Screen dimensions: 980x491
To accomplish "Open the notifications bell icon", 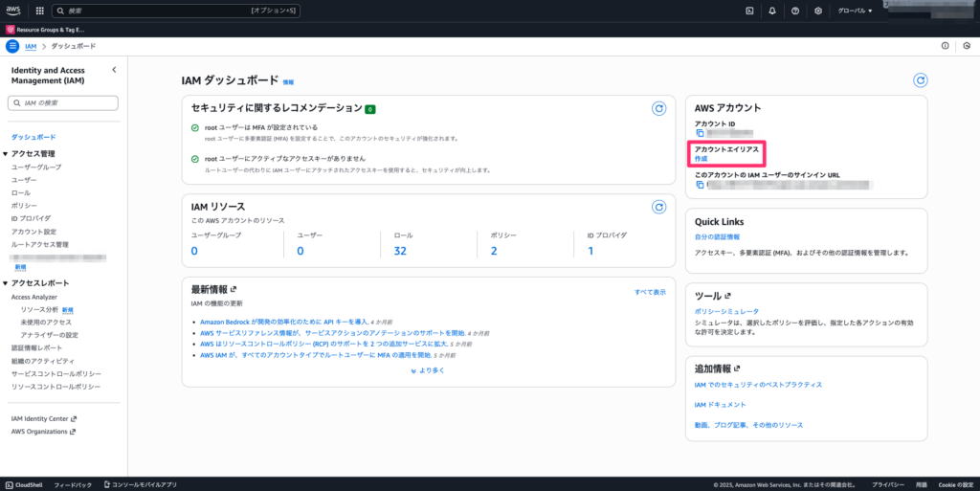I will 772,11.
